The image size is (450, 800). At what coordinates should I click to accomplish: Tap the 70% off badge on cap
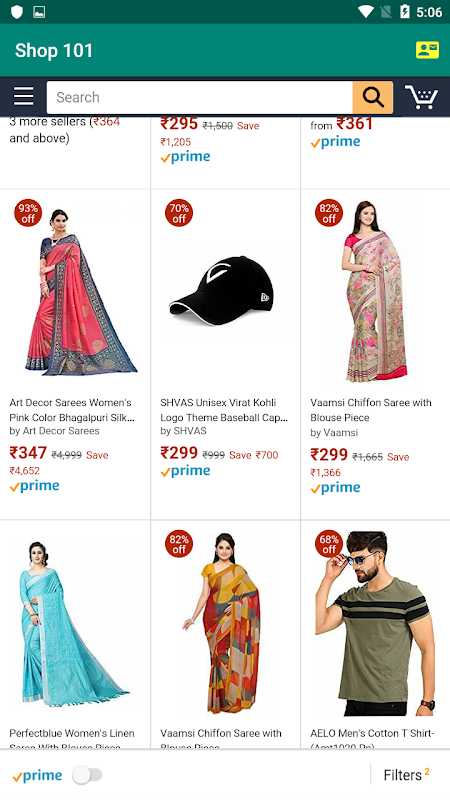[x=179, y=213]
